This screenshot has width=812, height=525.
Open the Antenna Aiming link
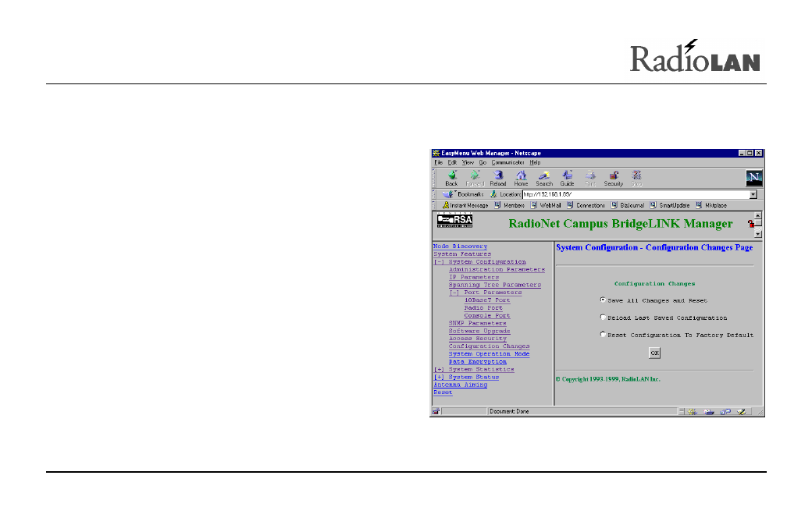point(461,385)
